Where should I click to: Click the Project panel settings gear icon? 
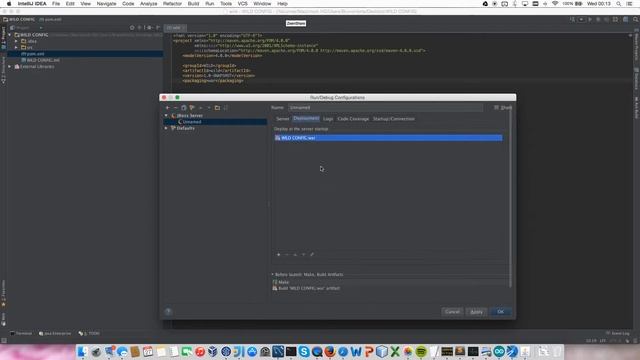tap(149, 28)
